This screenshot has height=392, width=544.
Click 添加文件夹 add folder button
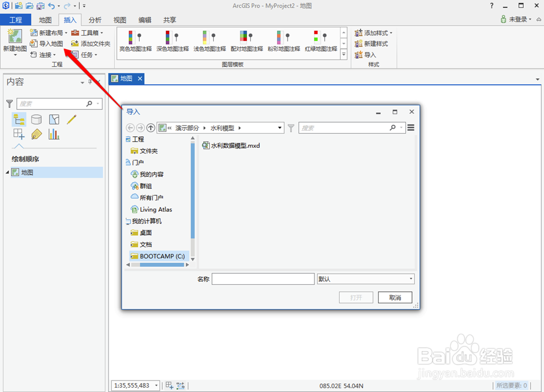90,44
